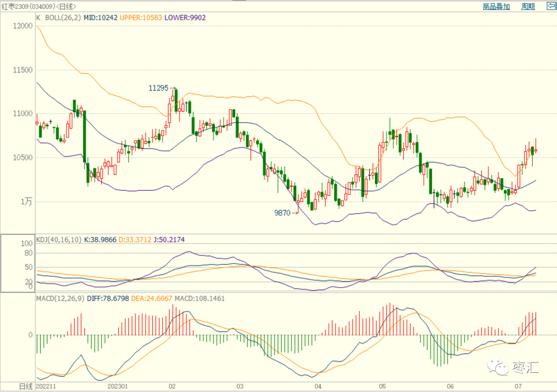The image size is (557, 392).
Task: Click the 红枣2309 contract title
Action: [x=14, y=6]
